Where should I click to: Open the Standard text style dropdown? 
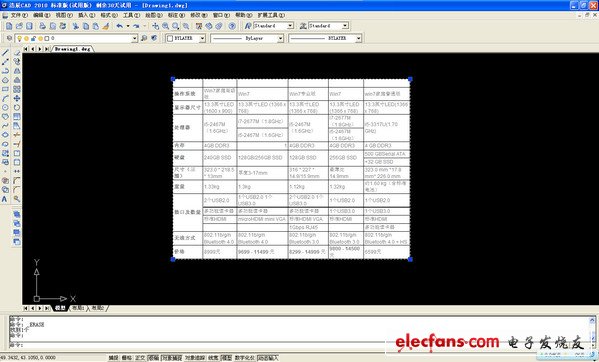pyautogui.click(x=274, y=26)
